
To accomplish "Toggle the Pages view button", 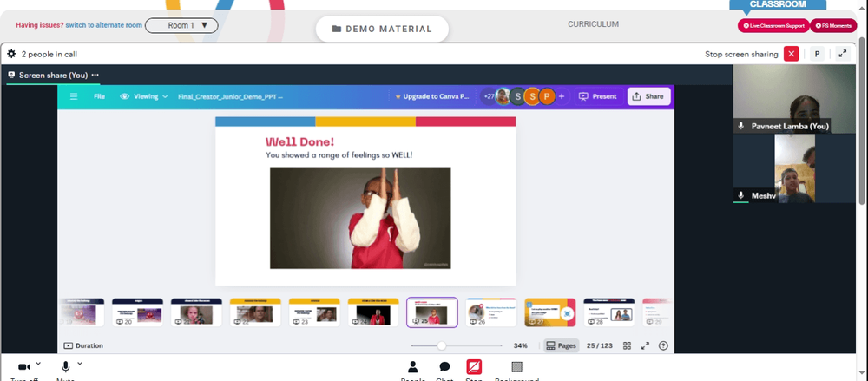I will 562,345.
